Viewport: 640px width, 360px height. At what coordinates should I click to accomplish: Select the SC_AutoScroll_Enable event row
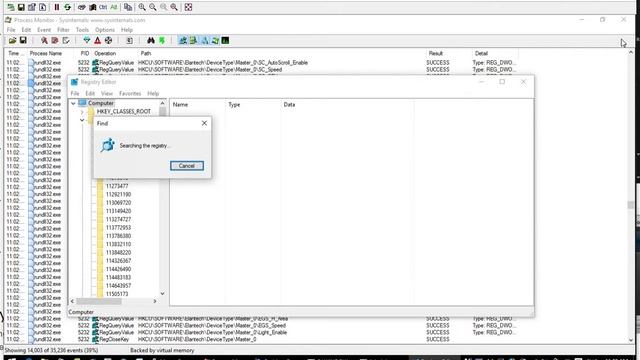(261, 63)
